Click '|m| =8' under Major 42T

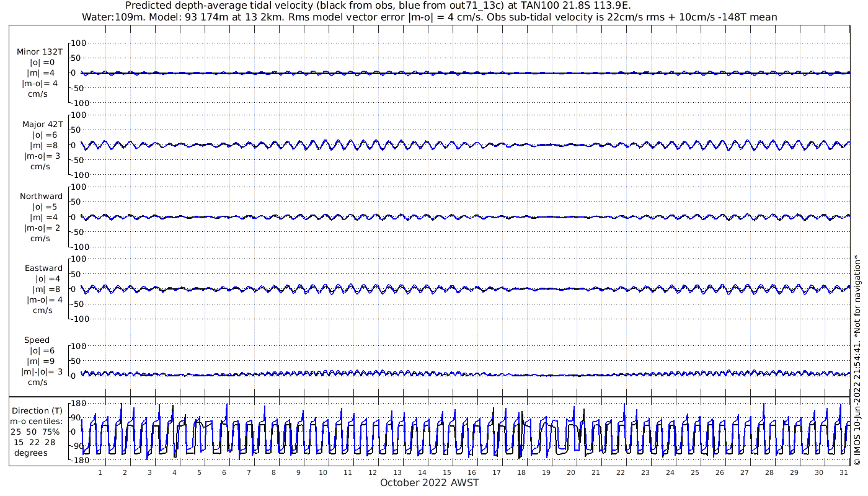point(43,146)
